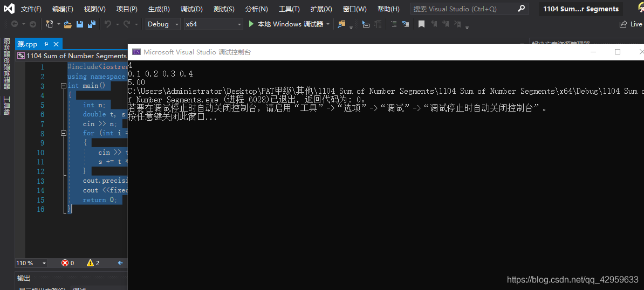Image resolution: width=644 pixels, height=290 pixels.
Task: Open the New Project dropdown arrow
Action: point(59,24)
